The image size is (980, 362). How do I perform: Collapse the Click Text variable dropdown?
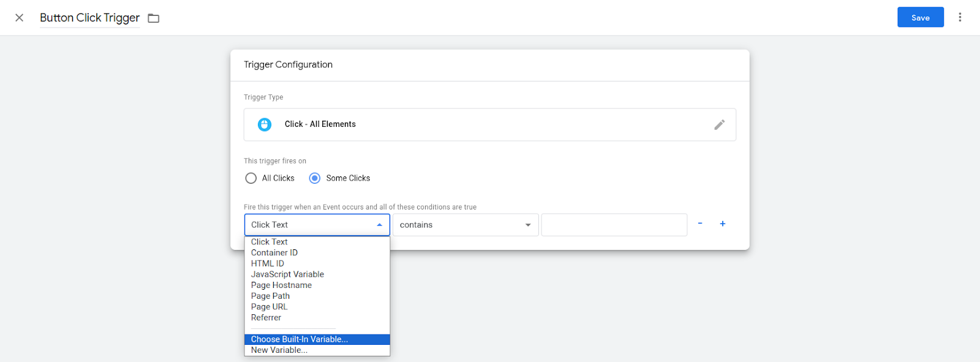[317, 225]
